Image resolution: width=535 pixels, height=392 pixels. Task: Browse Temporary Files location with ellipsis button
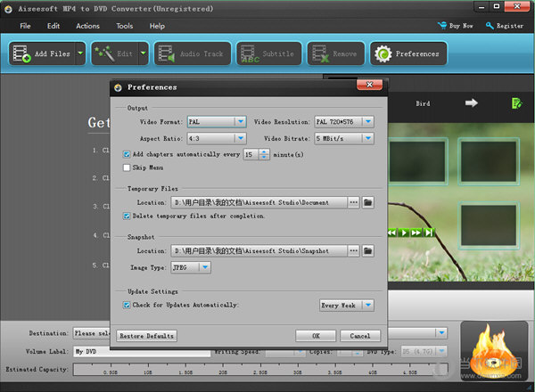[353, 202]
